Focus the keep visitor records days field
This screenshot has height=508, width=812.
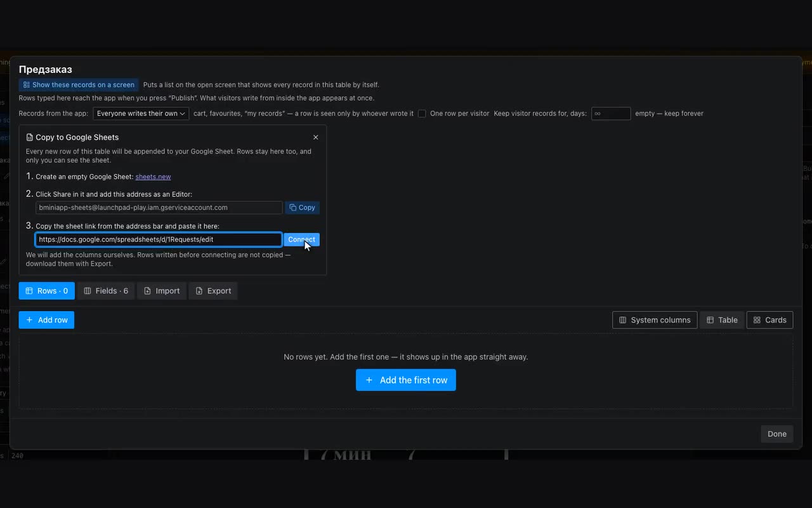pyautogui.click(x=611, y=114)
